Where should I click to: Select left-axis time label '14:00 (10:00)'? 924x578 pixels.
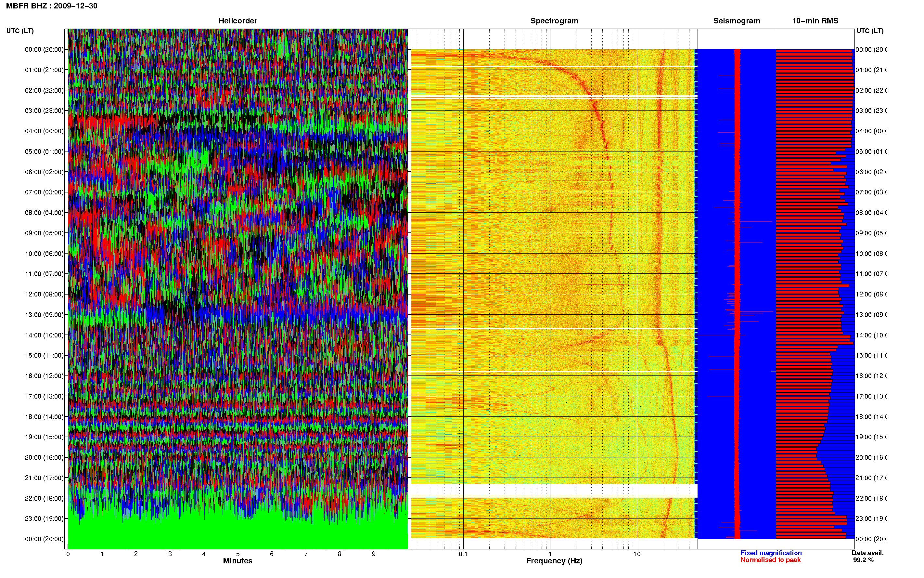point(44,335)
